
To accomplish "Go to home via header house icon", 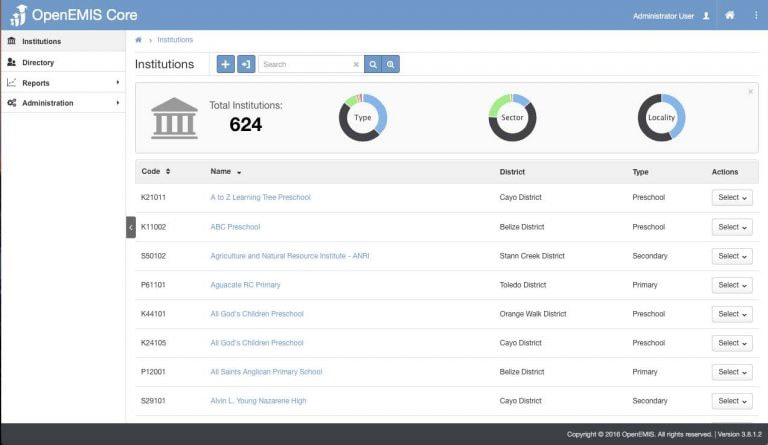I will click(730, 15).
